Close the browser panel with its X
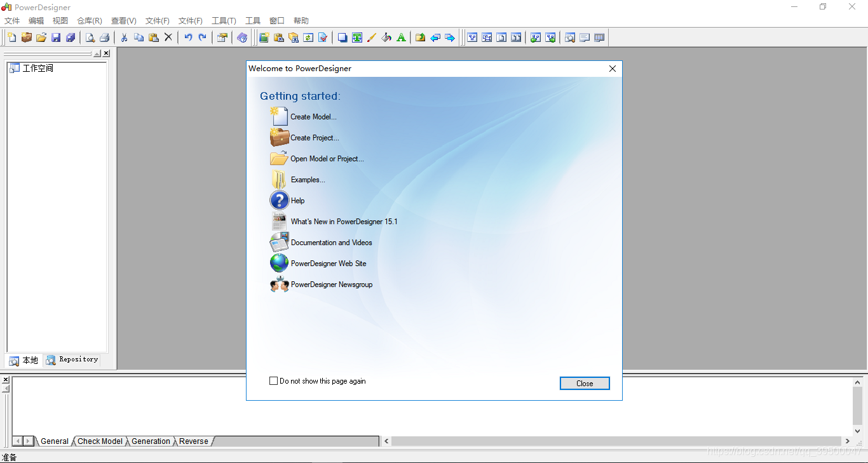Screen dimensions: 868x463 106,54
